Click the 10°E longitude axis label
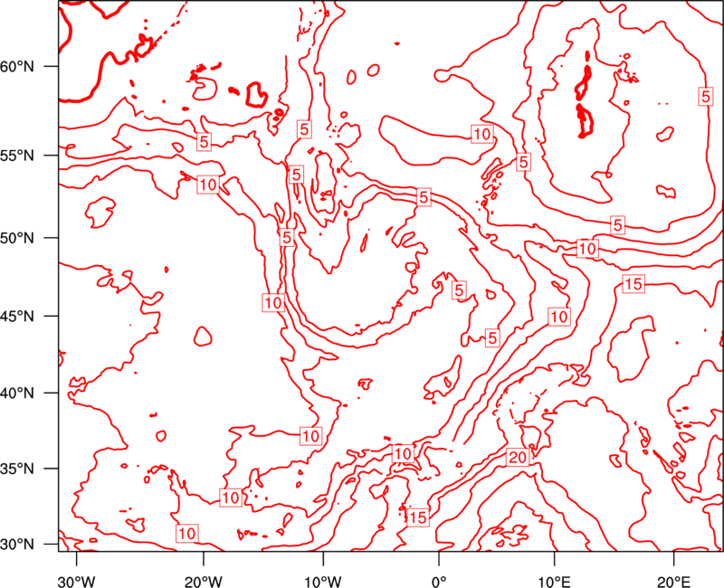Viewport: 724px width, 588px height. (554, 582)
